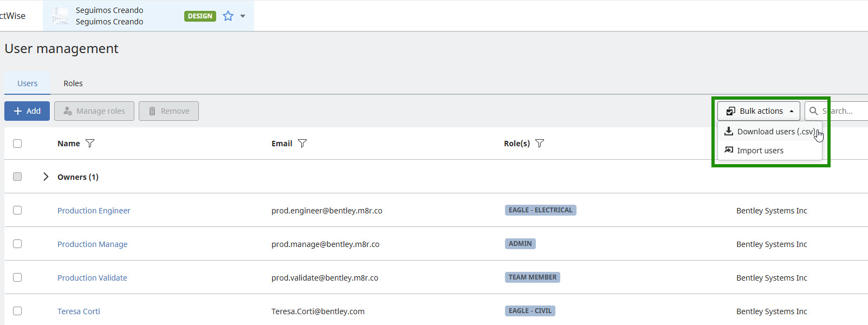The height and width of the screenshot is (325, 868).
Task: Tick the select-all checkbox in the table header
Action: 17,144
